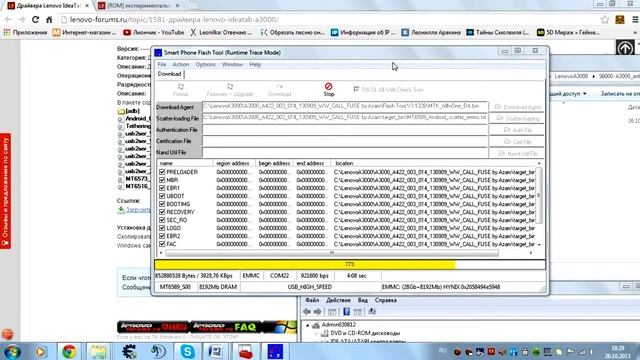
Task: Open the Действие menu in Device Manager
Action: pos(338,300)
